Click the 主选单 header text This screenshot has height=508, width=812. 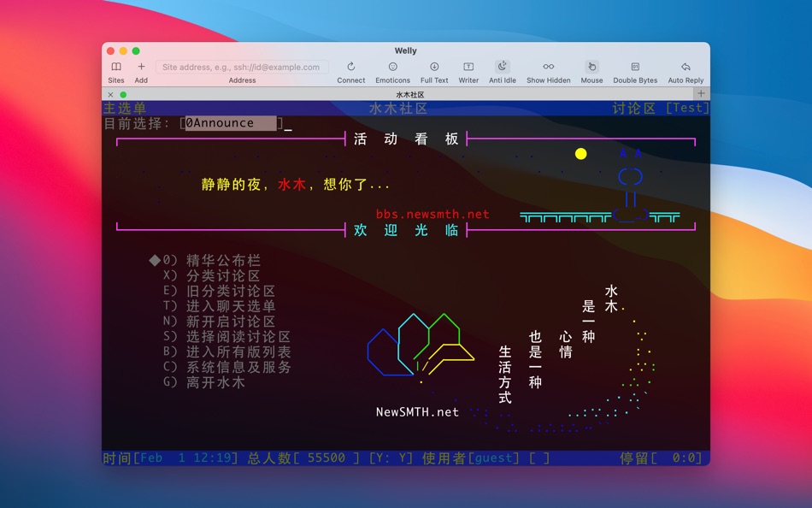coord(125,108)
